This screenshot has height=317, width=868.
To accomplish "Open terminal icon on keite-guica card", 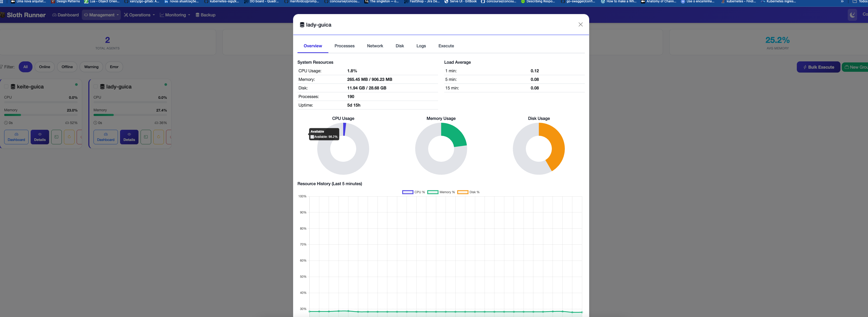I will pos(56,137).
